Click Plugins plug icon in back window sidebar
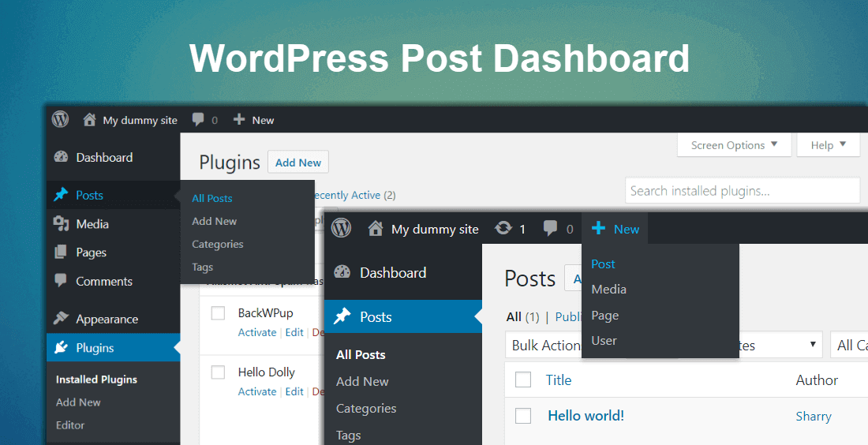 (x=61, y=348)
